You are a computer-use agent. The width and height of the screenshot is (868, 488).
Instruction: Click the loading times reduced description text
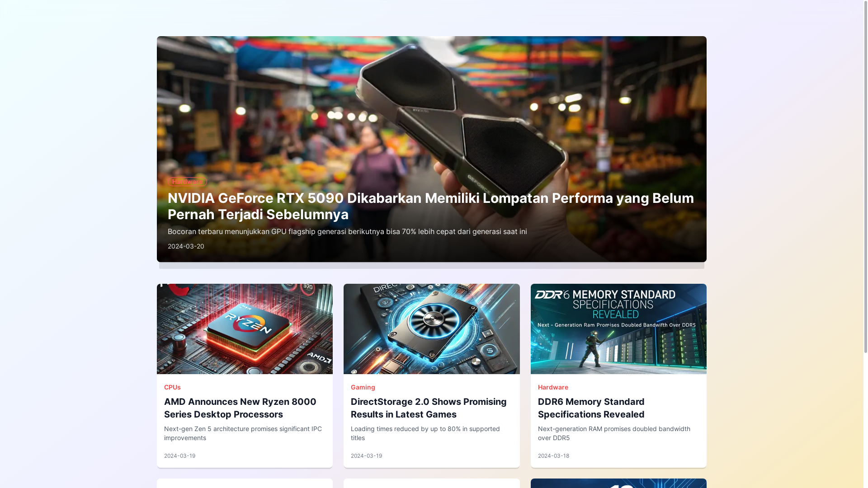pyautogui.click(x=425, y=433)
